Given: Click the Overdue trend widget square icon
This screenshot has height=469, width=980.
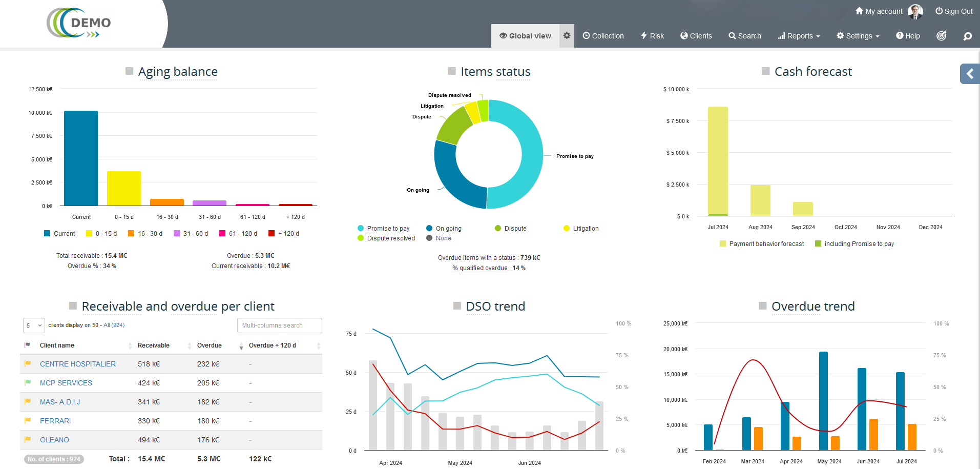Looking at the screenshot, I should (x=763, y=306).
